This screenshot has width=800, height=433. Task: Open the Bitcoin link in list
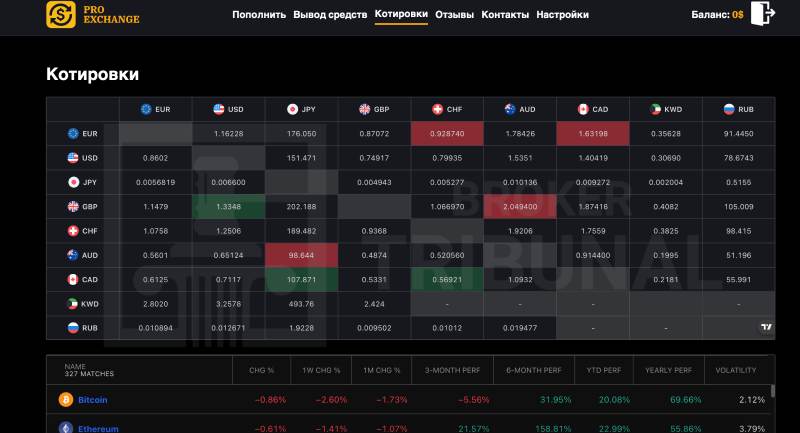coord(93,399)
